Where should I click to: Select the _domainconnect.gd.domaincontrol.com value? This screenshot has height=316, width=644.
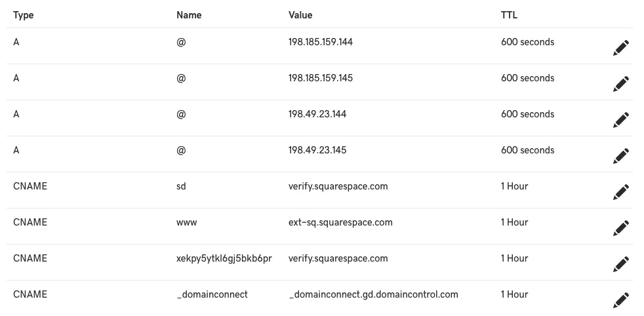(x=373, y=294)
